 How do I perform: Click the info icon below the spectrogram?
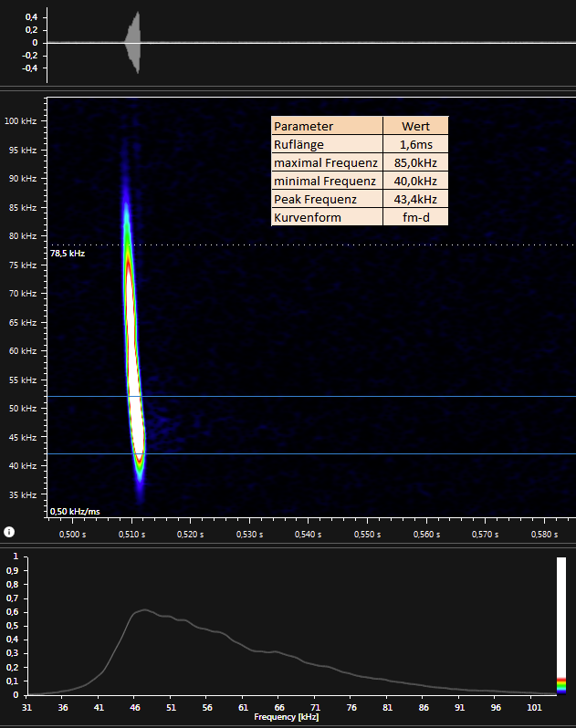pos(8,531)
